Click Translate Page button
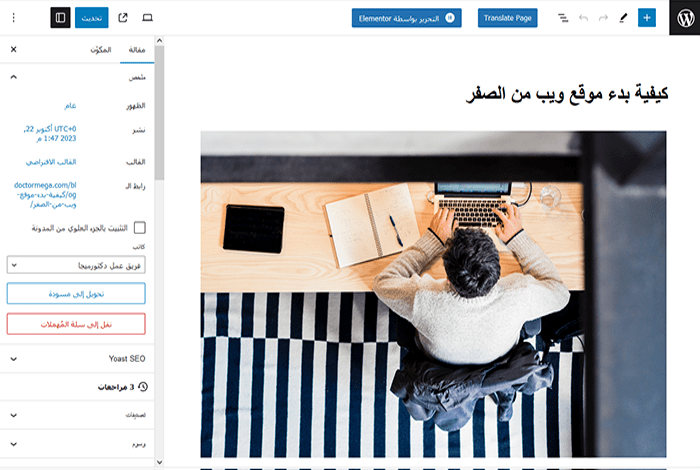Viewport: 700px width, 470px height. [508, 18]
